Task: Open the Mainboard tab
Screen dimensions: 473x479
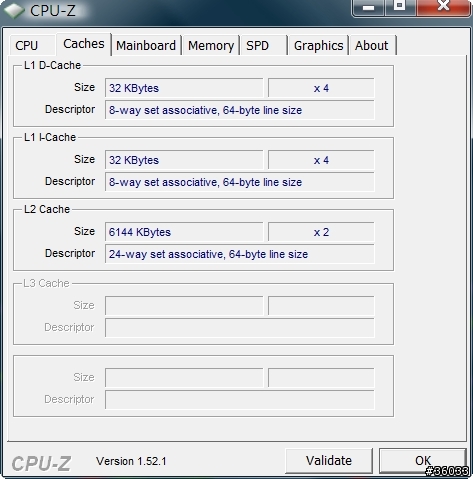Action: pyautogui.click(x=146, y=45)
